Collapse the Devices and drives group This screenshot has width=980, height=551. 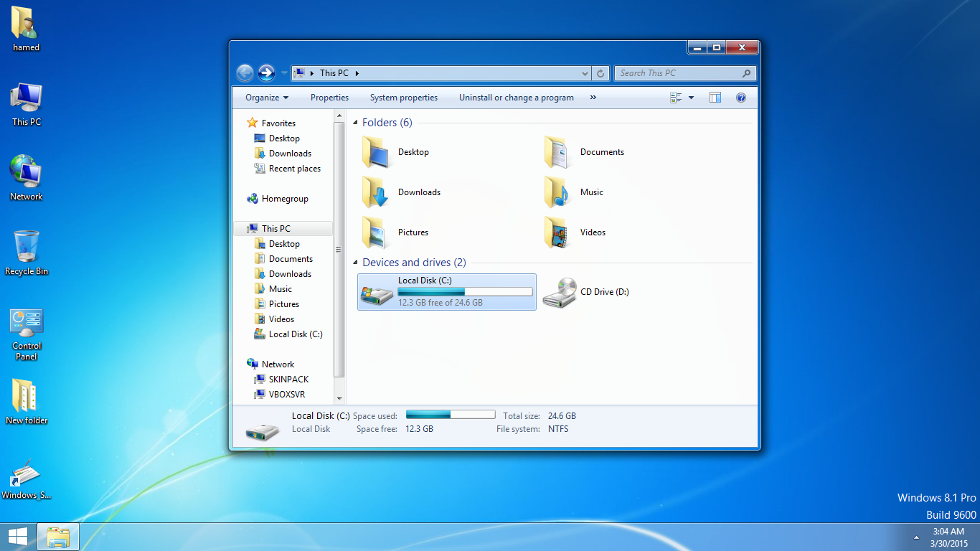pyautogui.click(x=355, y=263)
